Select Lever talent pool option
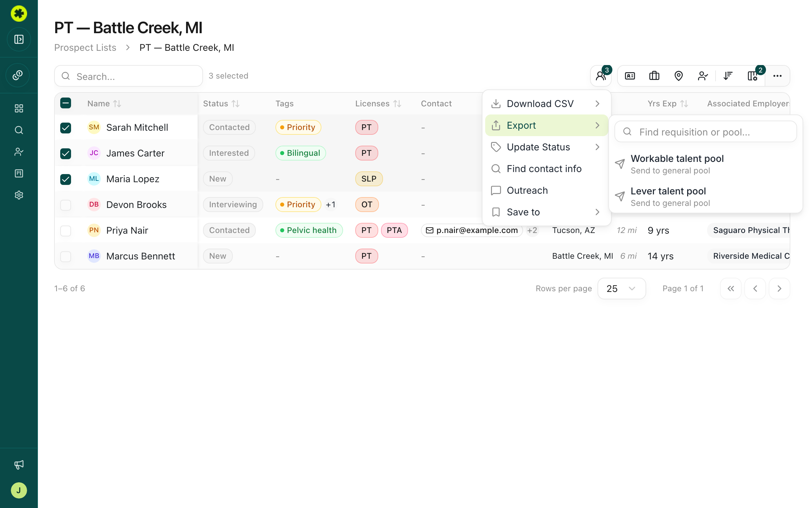Image resolution: width=812 pixels, height=508 pixels. coord(706,196)
